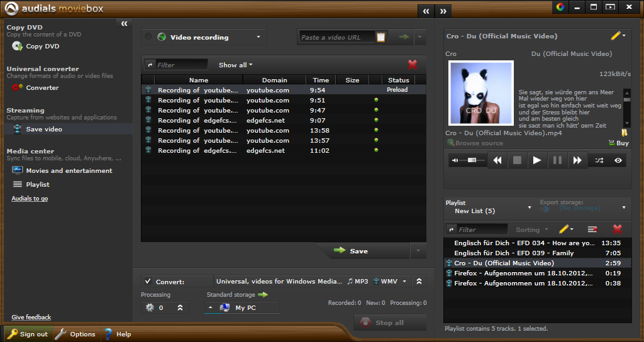The image size is (644, 342).
Task: Click red X to delete recordings
Action: 413,65
